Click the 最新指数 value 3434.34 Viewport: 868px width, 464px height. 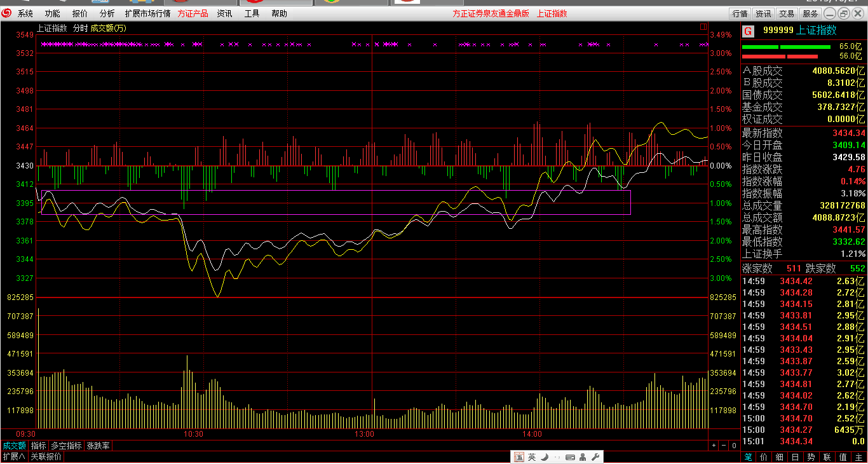pos(849,133)
